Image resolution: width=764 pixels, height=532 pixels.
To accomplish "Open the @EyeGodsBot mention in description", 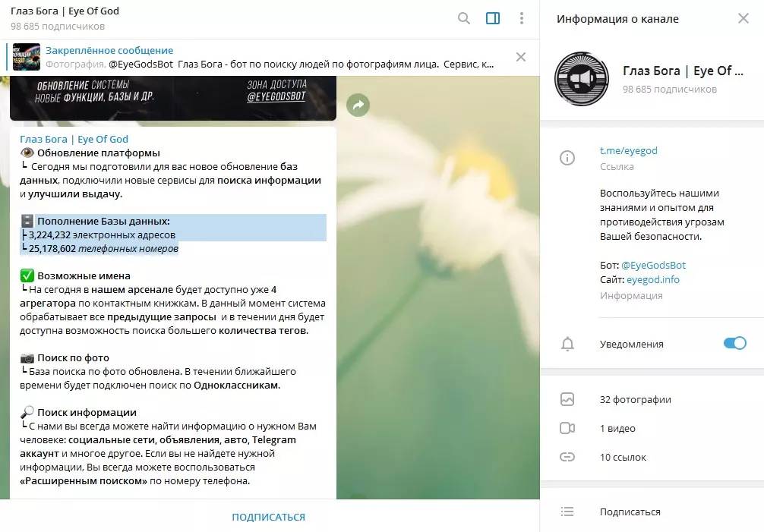I will (653, 266).
